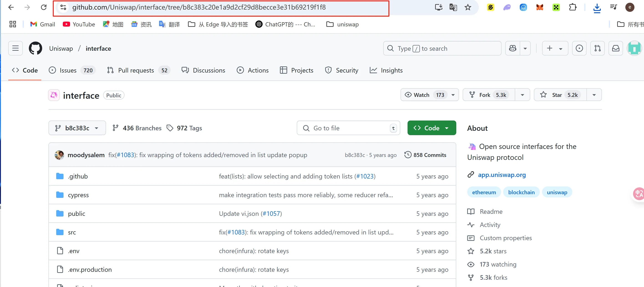Image resolution: width=644 pixels, height=287 pixels.
Task: Click the pull requests icon in header
Action: (x=598, y=48)
